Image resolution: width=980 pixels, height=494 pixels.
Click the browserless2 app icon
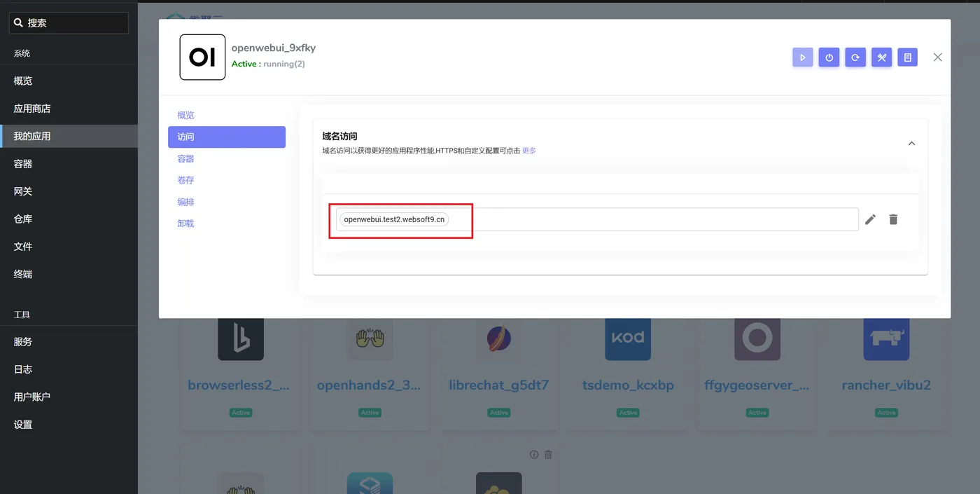241,339
